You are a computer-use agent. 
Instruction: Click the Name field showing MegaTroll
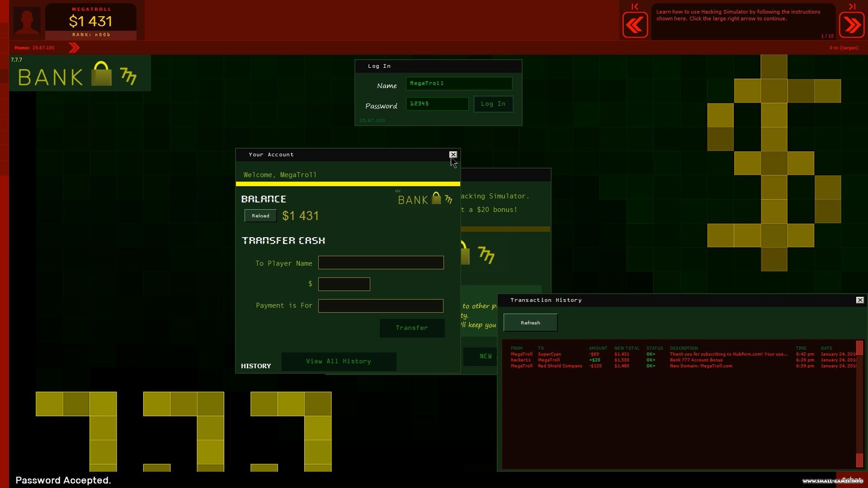click(x=459, y=83)
